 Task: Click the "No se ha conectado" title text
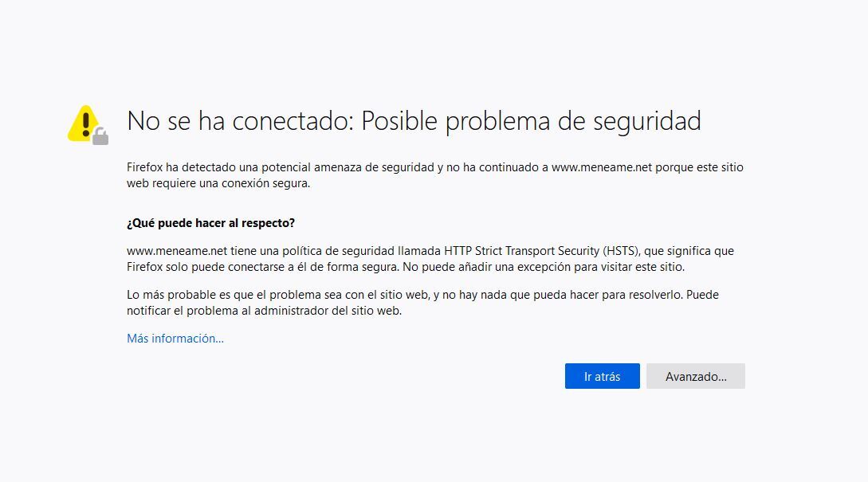(x=240, y=121)
